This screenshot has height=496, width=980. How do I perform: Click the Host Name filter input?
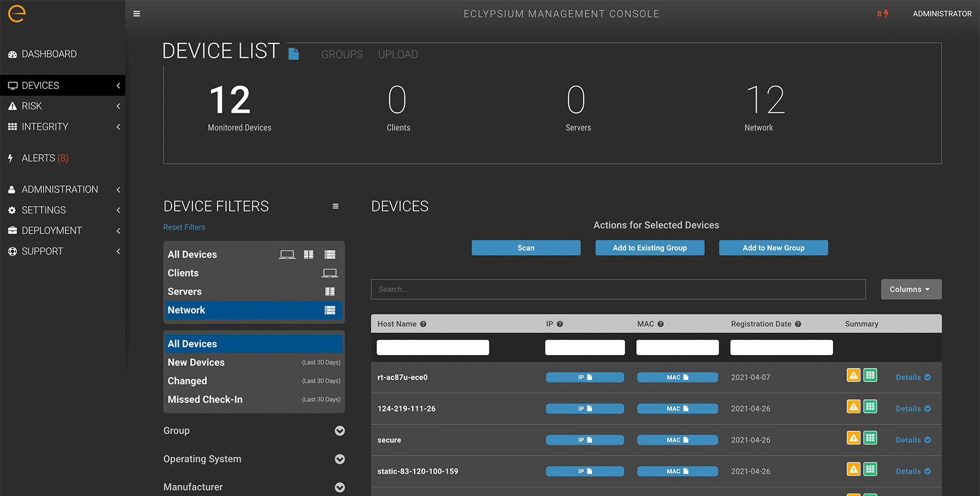tap(433, 348)
